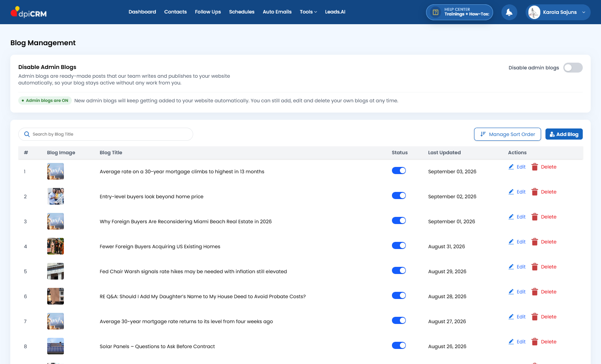Click trash icon for four weeks ago mortgage blog
This screenshot has width=601, height=364.
point(535,317)
